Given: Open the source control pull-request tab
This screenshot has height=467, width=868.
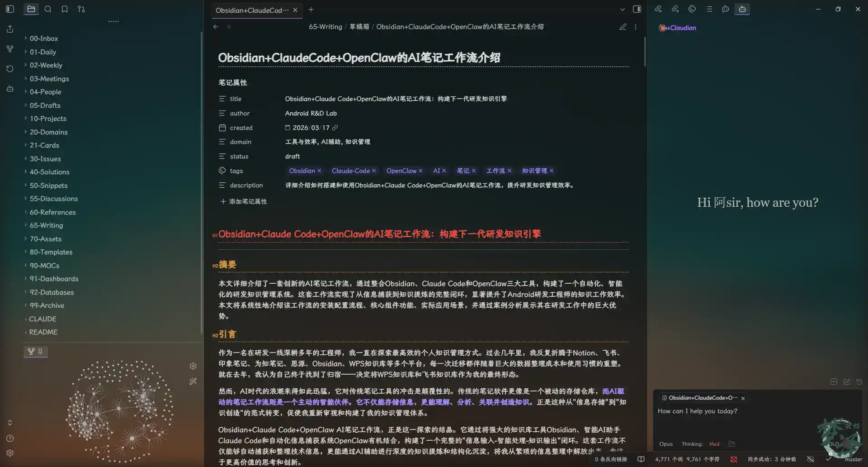Looking at the screenshot, I should (x=81, y=9).
